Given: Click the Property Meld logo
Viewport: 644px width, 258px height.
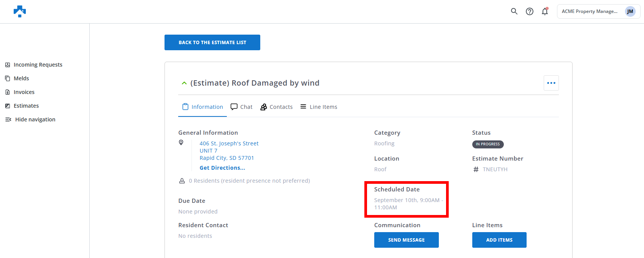Looking at the screenshot, I should click(x=20, y=11).
